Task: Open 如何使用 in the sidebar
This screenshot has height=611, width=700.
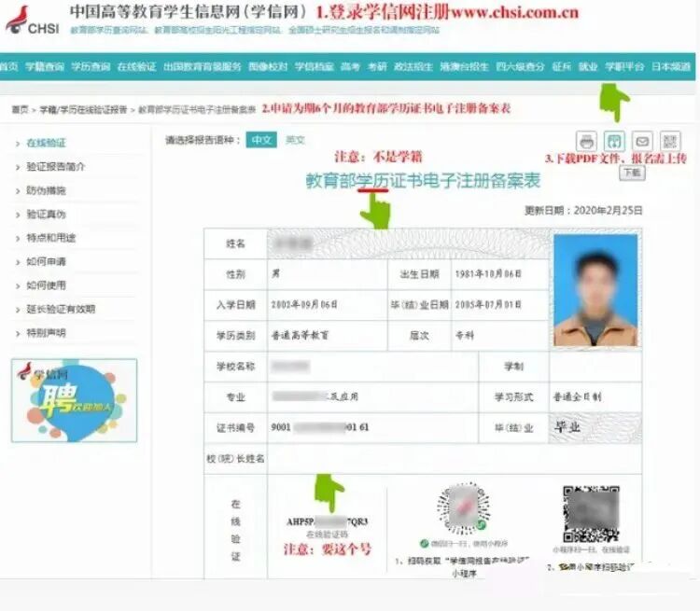Action: click(46, 285)
